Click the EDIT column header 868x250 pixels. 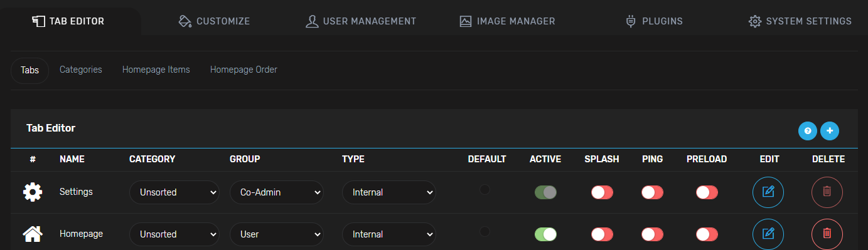(x=769, y=159)
